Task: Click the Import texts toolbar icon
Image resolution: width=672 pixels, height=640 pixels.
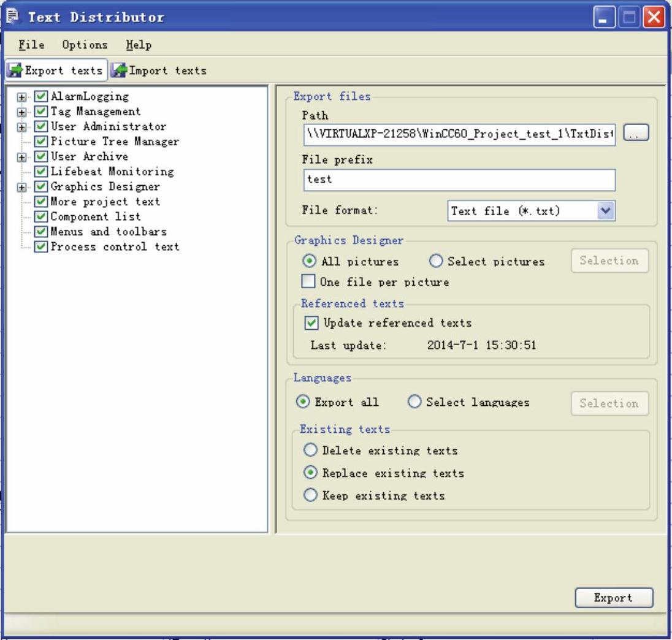Action: pyautogui.click(x=119, y=70)
